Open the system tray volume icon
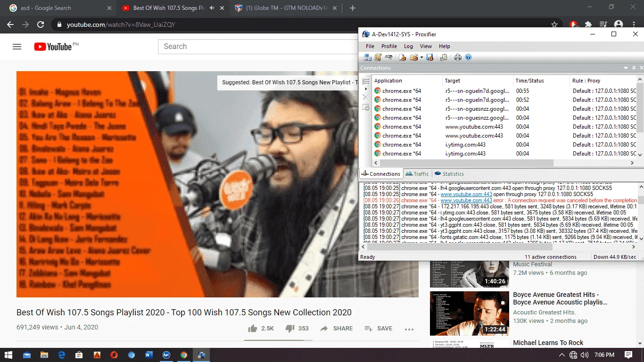The width and height of the screenshot is (644, 362). (585, 355)
